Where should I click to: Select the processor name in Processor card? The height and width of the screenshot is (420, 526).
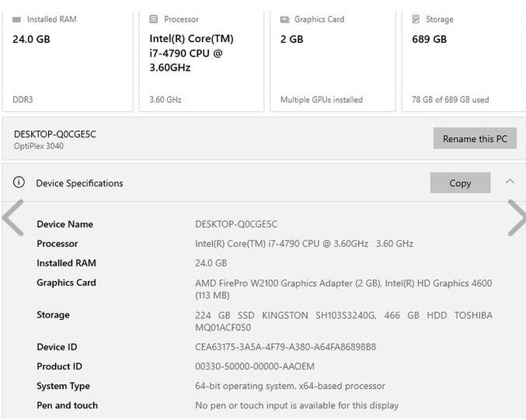191,53
